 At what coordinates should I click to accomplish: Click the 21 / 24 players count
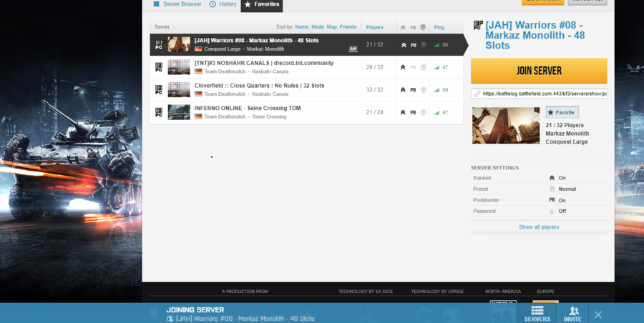pyautogui.click(x=374, y=112)
